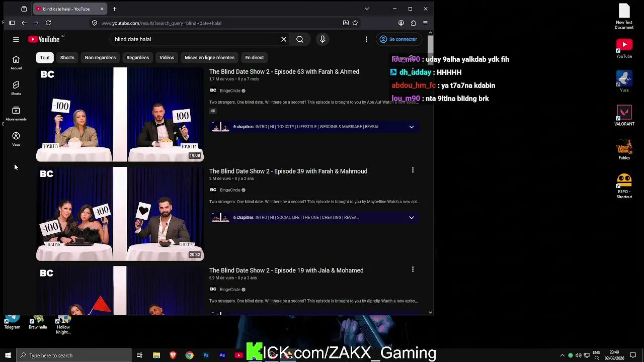Open more actions for Episode 39 video
Screen dimensions: 644x362
(x=413, y=170)
